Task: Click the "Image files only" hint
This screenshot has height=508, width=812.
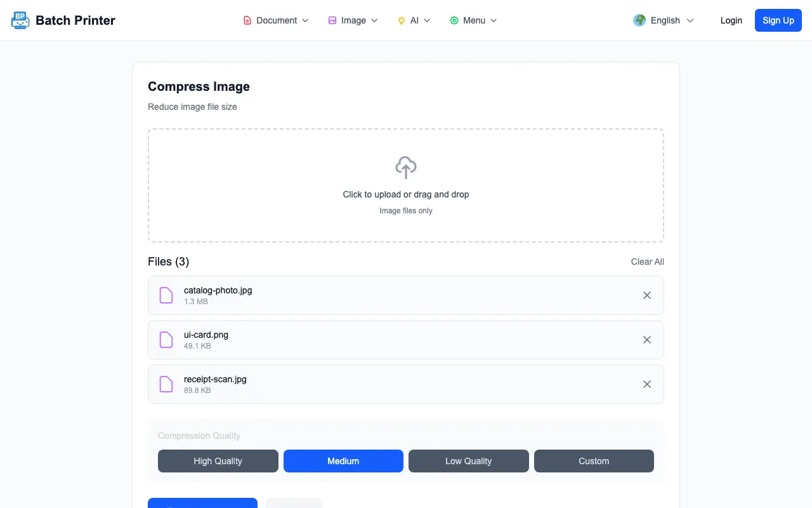Action: pos(406,211)
